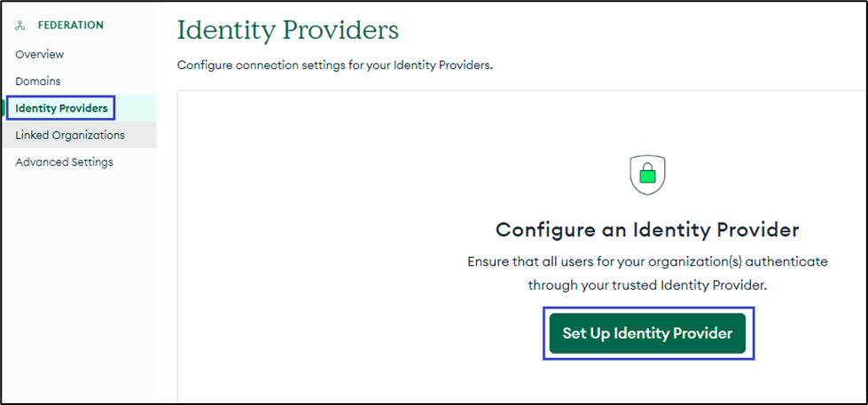
Task: Click the 'Configure connection settings' subtitle text
Action: pos(334,66)
